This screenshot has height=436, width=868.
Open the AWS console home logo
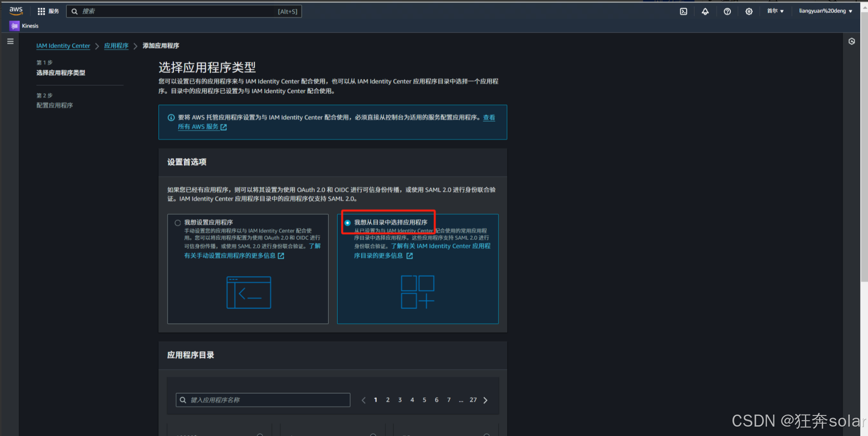[x=16, y=11]
